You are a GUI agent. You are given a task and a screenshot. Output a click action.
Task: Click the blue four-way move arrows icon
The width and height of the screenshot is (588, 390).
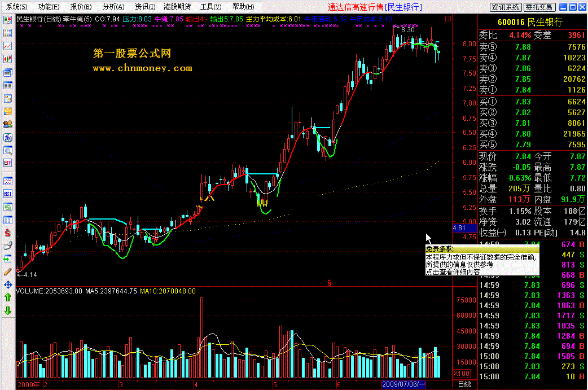pos(7,284)
